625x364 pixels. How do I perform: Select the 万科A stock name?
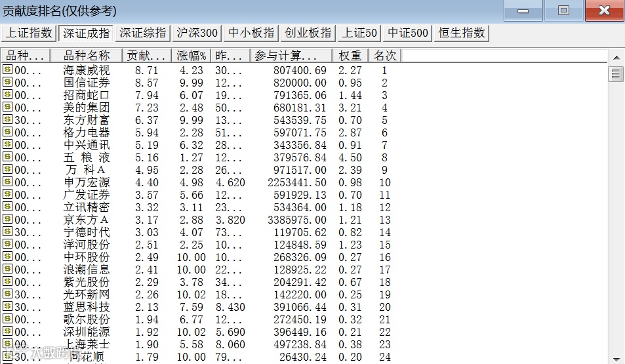[86, 170]
